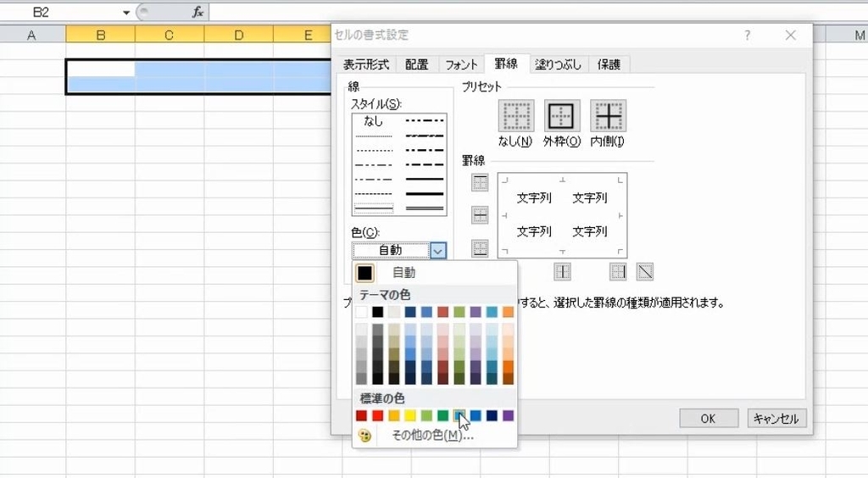The height and width of the screenshot is (478, 868).
Task: Click cell B2 in the worksheet
Action: [101, 69]
